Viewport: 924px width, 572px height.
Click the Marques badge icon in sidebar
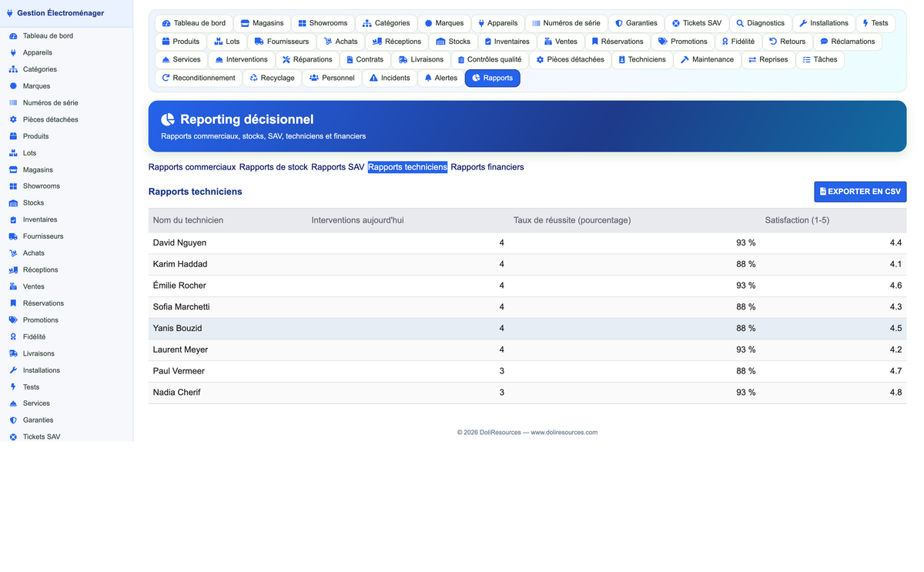13,86
